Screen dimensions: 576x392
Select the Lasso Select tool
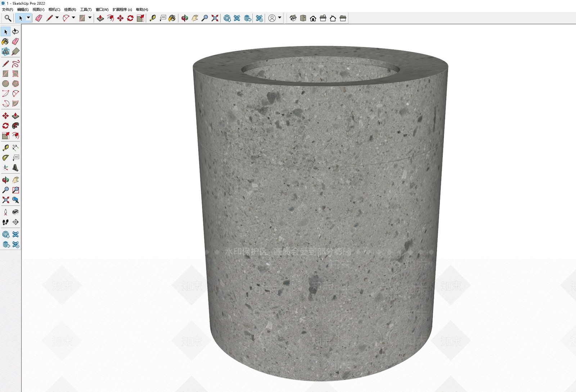click(x=15, y=32)
